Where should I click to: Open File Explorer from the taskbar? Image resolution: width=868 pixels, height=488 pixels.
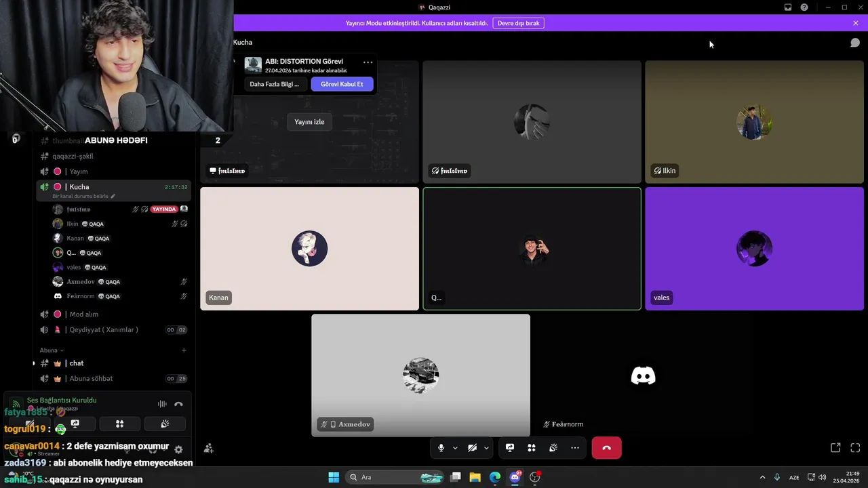(475, 477)
